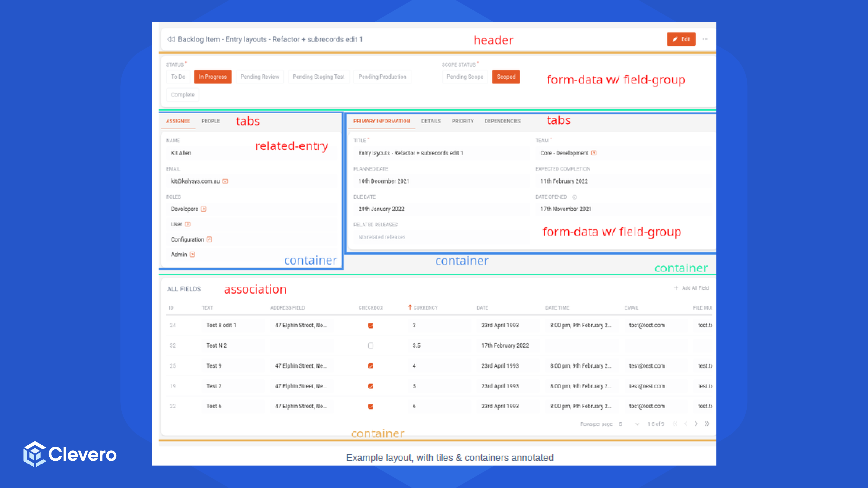This screenshot has height=488, width=868.
Task: Click the Core - Development team value
Action: (564, 153)
